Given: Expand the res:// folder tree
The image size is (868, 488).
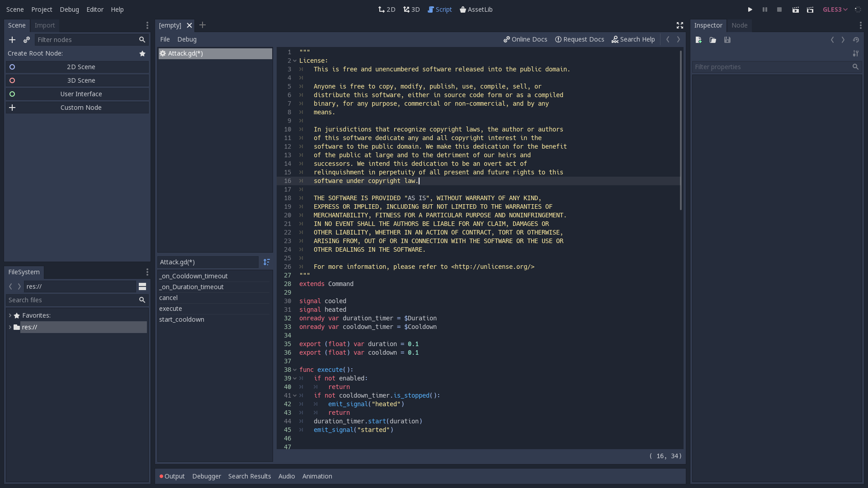Looking at the screenshot, I should (10, 327).
